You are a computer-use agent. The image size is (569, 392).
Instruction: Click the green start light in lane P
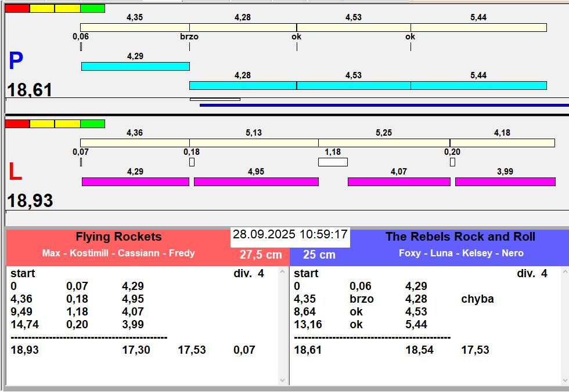tap(92, 8)
